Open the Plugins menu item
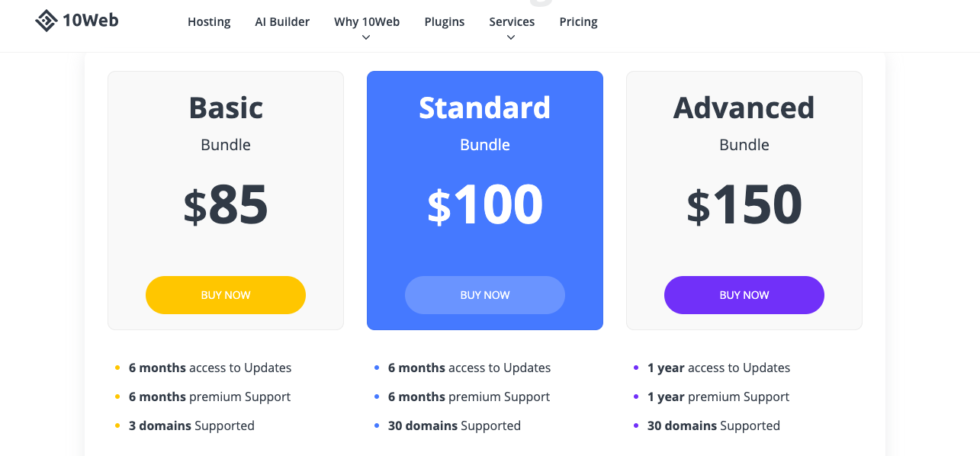The height and width of the screenshot is (456, 980). (x=445, y=21)
